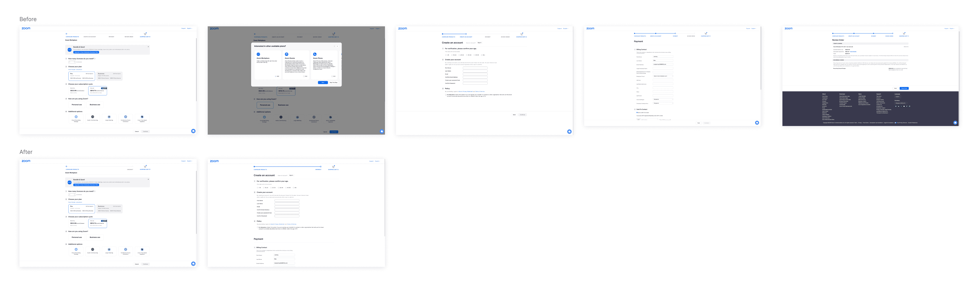The height and width of the screenshot is (288, 980).
Task: Open the English language dropdown
Action: [x=189, y=28]
